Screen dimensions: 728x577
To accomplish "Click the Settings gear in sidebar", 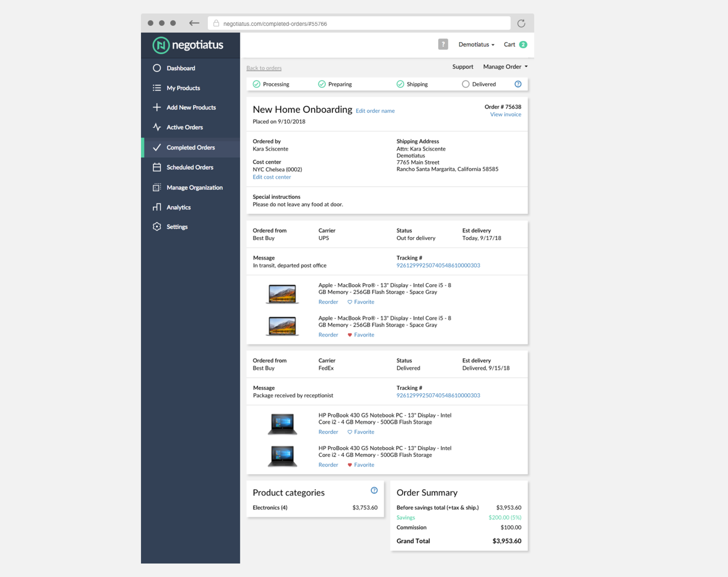I will [157, 227].
